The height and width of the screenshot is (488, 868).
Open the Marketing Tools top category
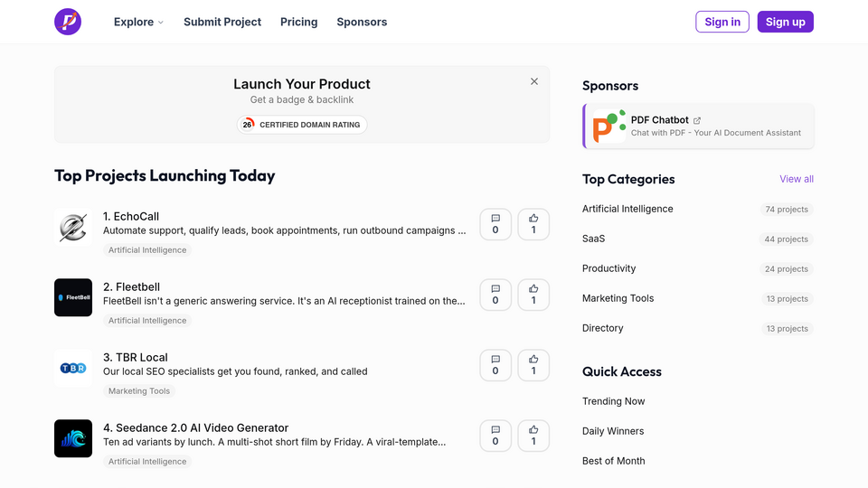pos(618,298)
